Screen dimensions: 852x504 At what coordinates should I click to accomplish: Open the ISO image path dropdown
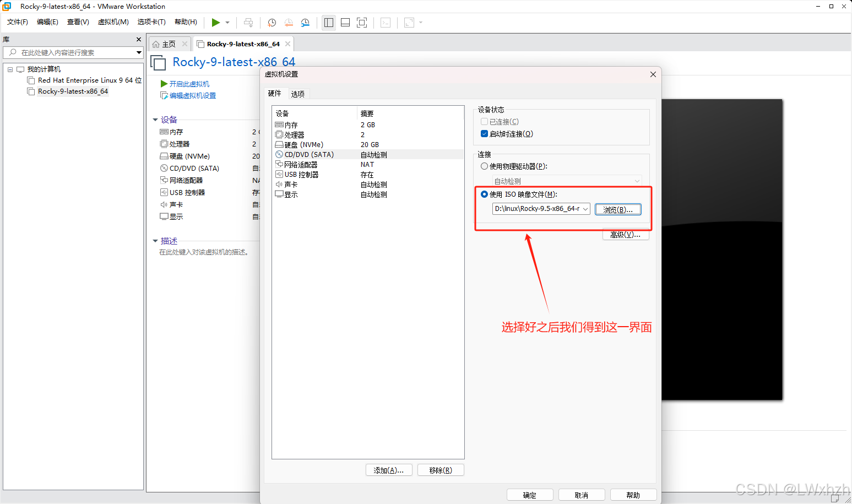[585, 209]
